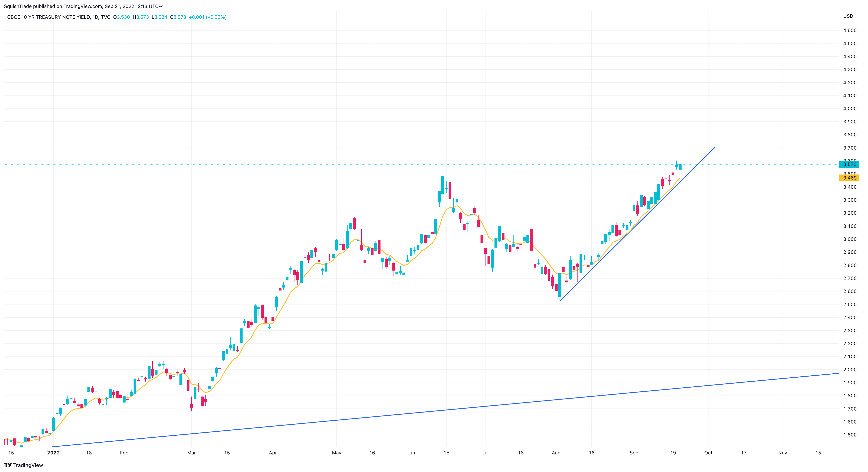Screen dimensions: 868x472
Task: Click the Feb time axis label
Action: point(124,453)
